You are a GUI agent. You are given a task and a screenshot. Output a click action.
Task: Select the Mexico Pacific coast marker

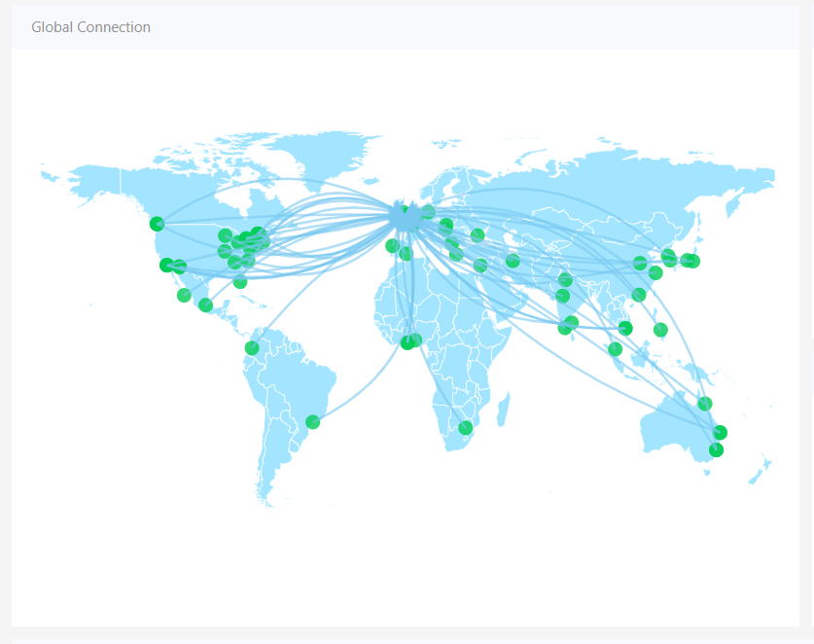184,295
